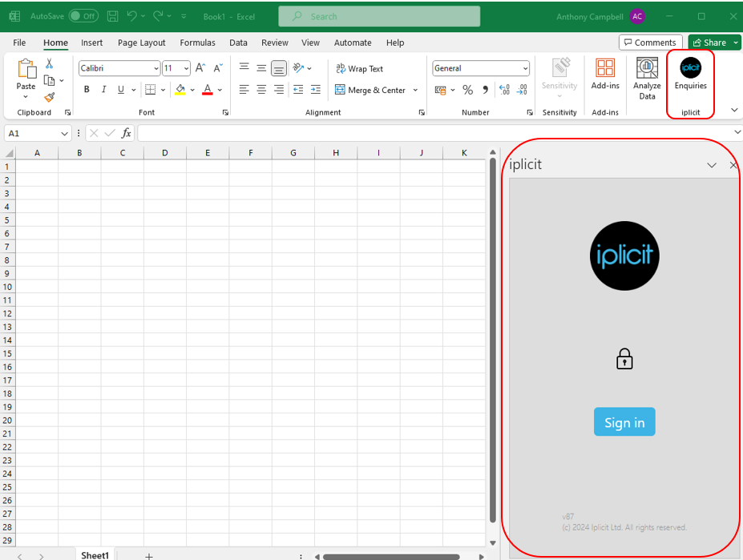Select the Sheet1 tab
The image size is (743, 560).
(95, 555)
